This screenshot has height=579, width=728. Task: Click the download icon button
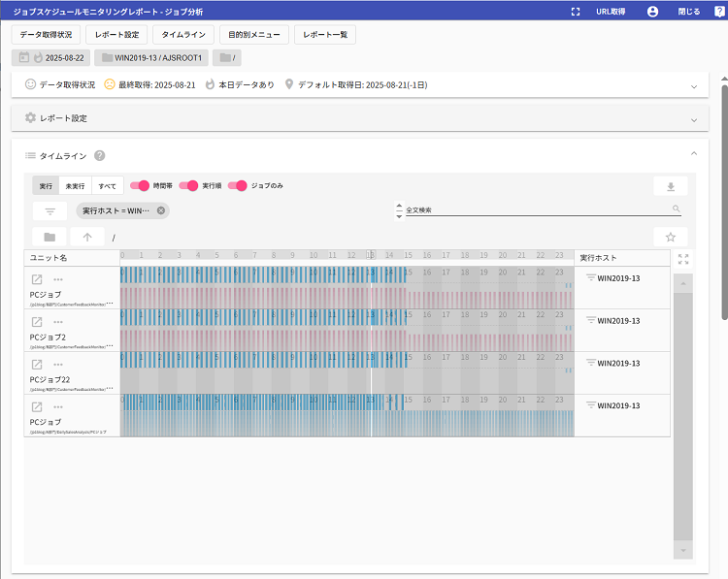tap(671, 186)
